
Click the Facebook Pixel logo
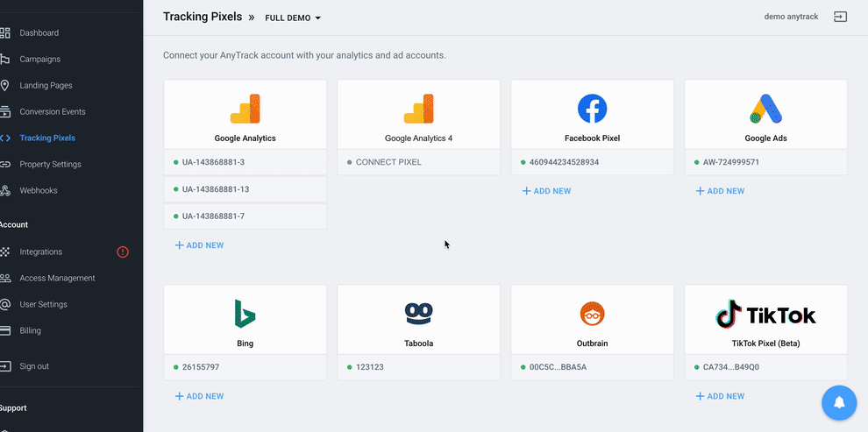tap(593, 109)
